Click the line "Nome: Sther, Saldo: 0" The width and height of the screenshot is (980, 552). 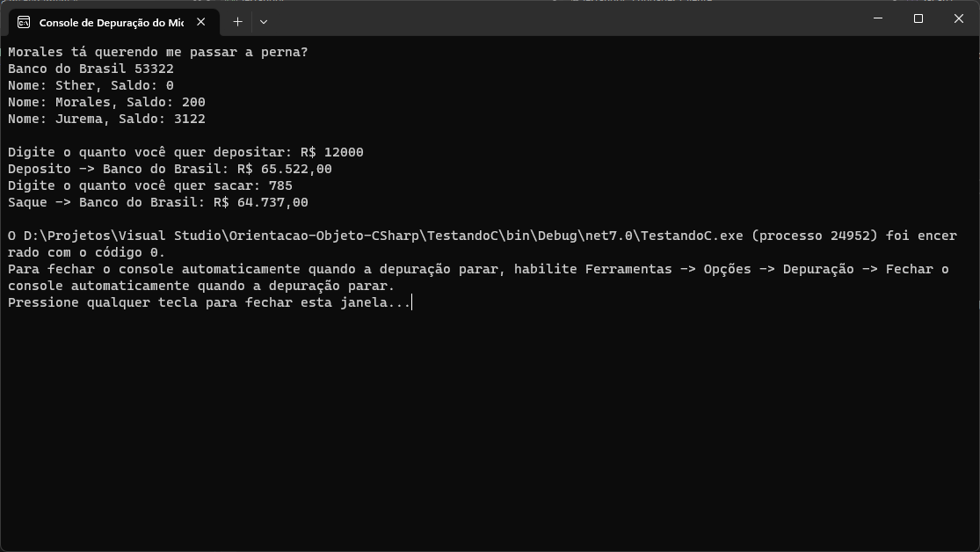coord(92,84)
